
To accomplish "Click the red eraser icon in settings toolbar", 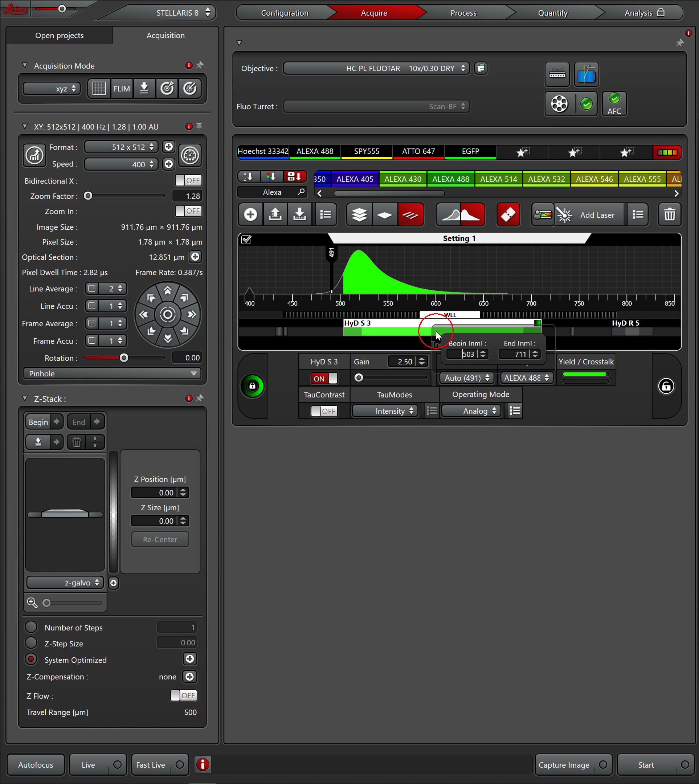I will click(508, 215).
